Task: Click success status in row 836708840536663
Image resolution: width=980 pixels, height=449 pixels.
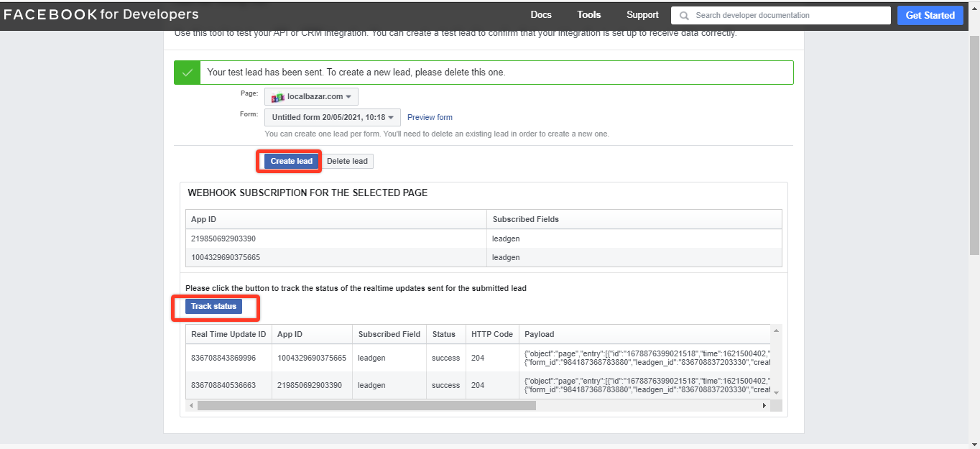Action: tap(445, 385)
